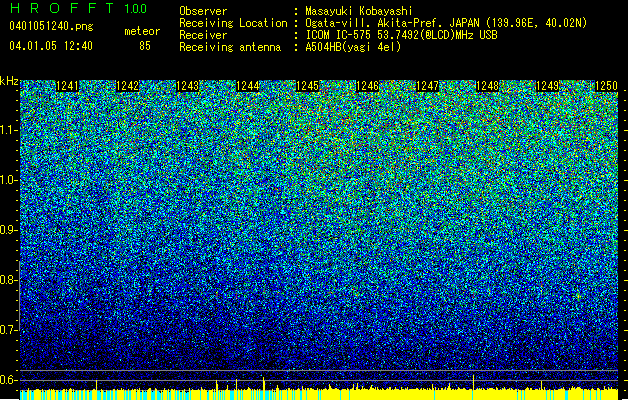Click the observer name Masayuki Kobayashi
This screenshot has width=629, height=400.
(359, 11)
